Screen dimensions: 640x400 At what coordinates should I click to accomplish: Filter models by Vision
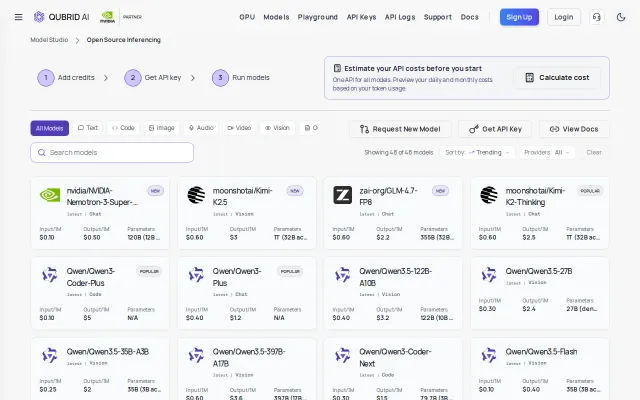277,128
